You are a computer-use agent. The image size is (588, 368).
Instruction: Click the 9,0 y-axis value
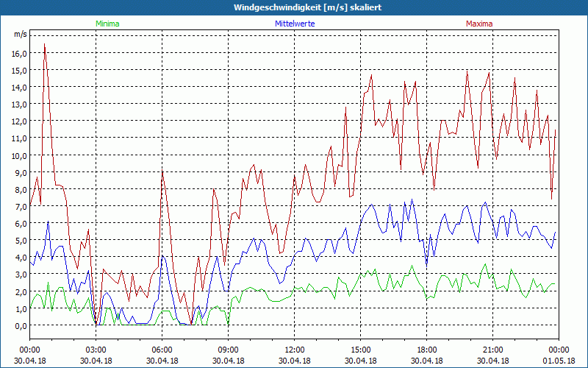click(x=21, y=172)
